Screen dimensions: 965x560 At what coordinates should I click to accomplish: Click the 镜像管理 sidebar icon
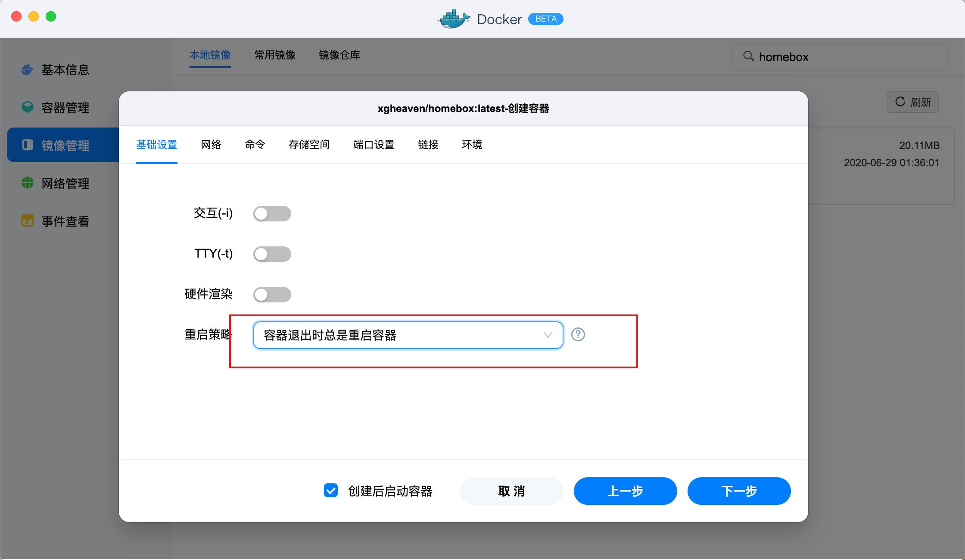[27, 145]
